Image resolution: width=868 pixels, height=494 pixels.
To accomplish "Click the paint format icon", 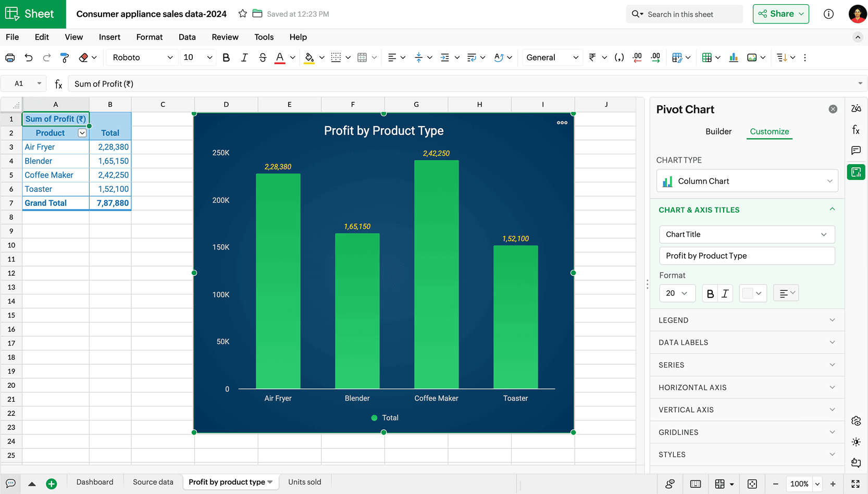I will [x=65, y=58].
